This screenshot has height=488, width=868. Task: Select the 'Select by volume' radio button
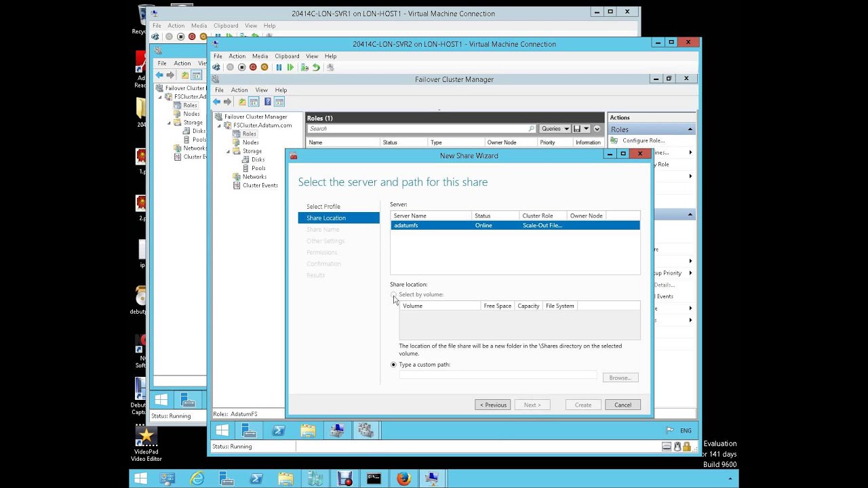point(394,295)
